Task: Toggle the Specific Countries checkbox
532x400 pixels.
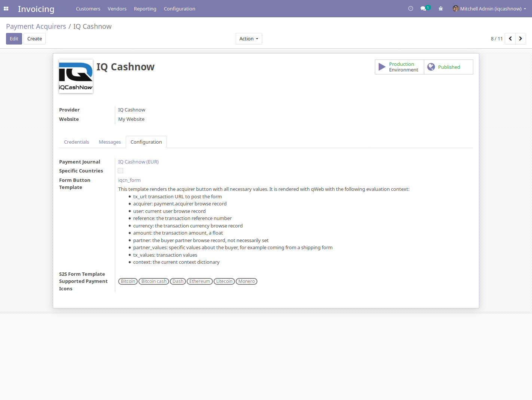Action: 120,171
